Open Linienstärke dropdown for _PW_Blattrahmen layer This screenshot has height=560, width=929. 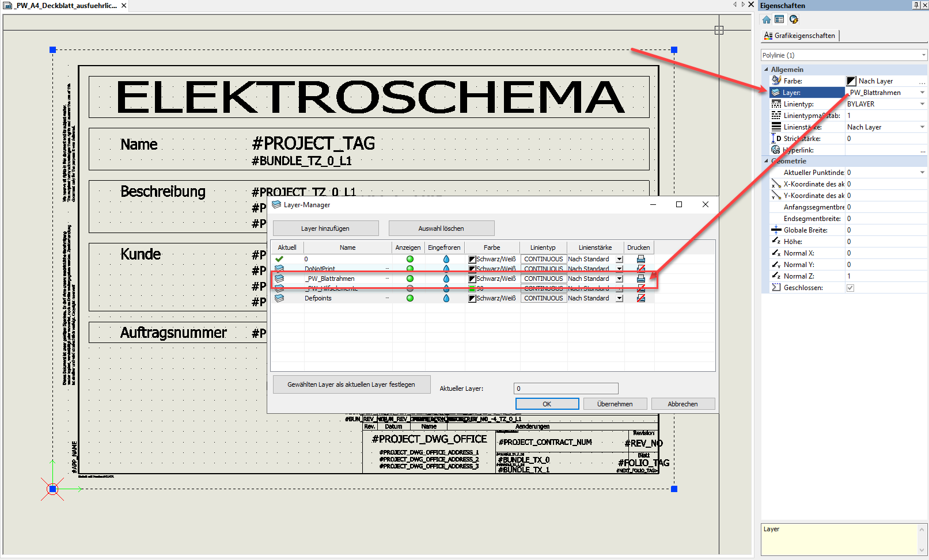[x=620, y=279]
